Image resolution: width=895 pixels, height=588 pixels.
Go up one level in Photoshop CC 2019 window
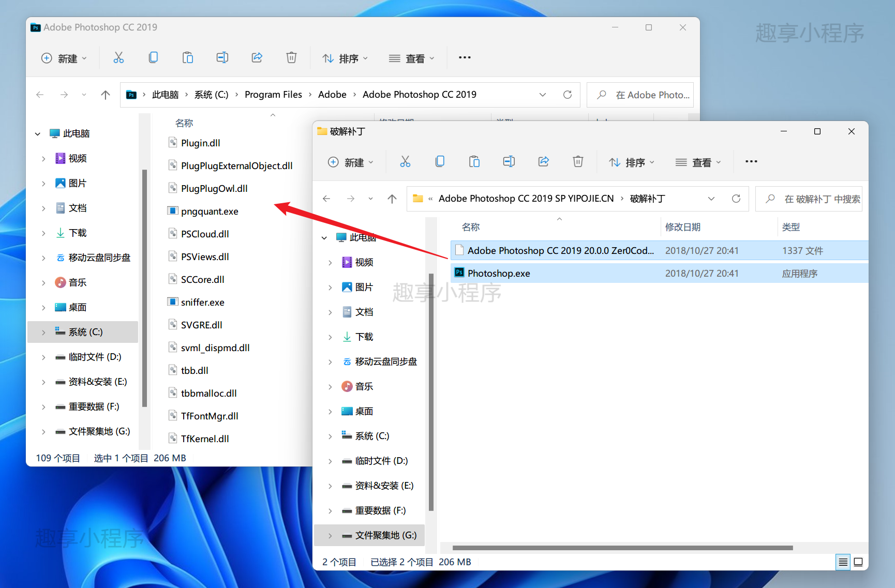click(x=106, y=95)
